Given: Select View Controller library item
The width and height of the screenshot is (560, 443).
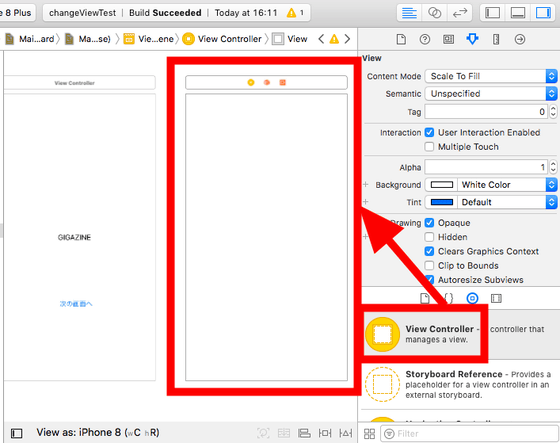Looking at the screenshot, I should point(460,335).
